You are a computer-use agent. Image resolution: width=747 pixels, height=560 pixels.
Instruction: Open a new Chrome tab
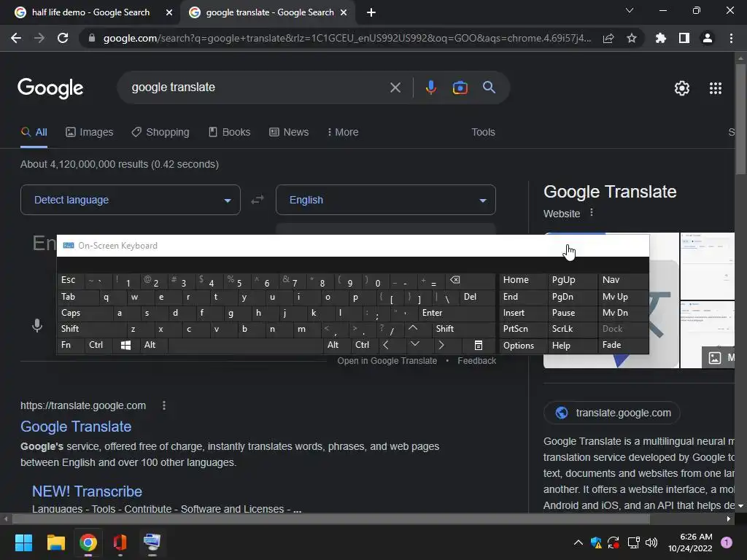[371, 12]
